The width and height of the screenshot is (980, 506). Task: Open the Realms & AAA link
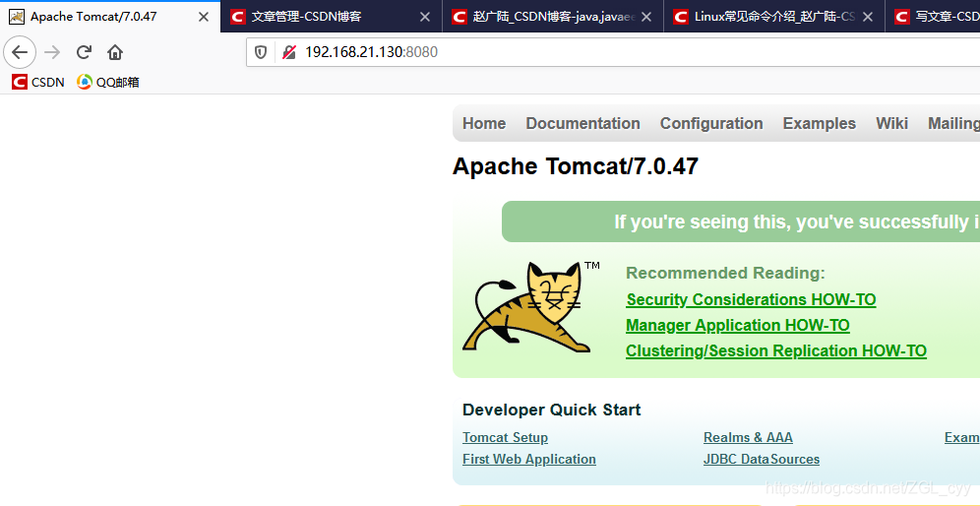pos(748,438)
